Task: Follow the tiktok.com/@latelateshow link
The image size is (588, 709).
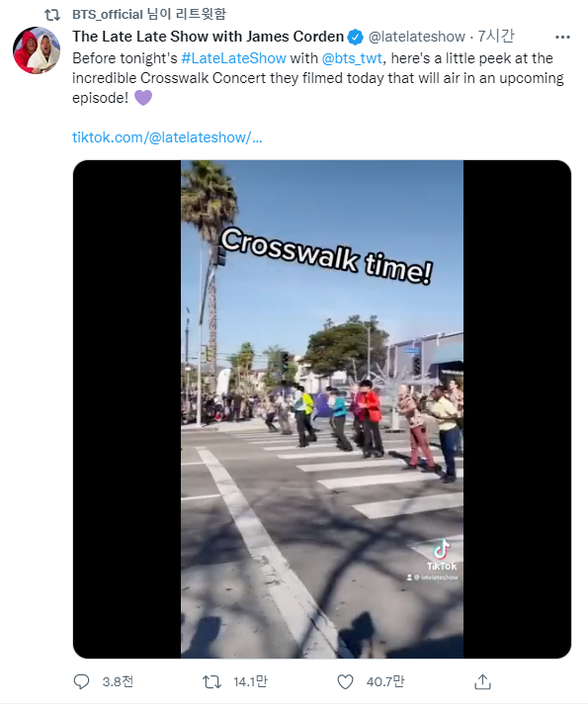Action: pyautogui.click(x=167, y=137)
